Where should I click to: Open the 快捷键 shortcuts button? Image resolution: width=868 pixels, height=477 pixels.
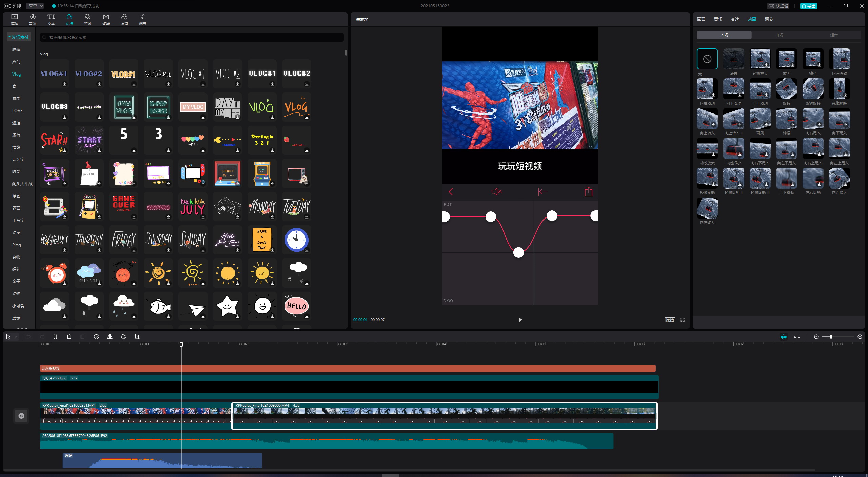click(779, 6)
